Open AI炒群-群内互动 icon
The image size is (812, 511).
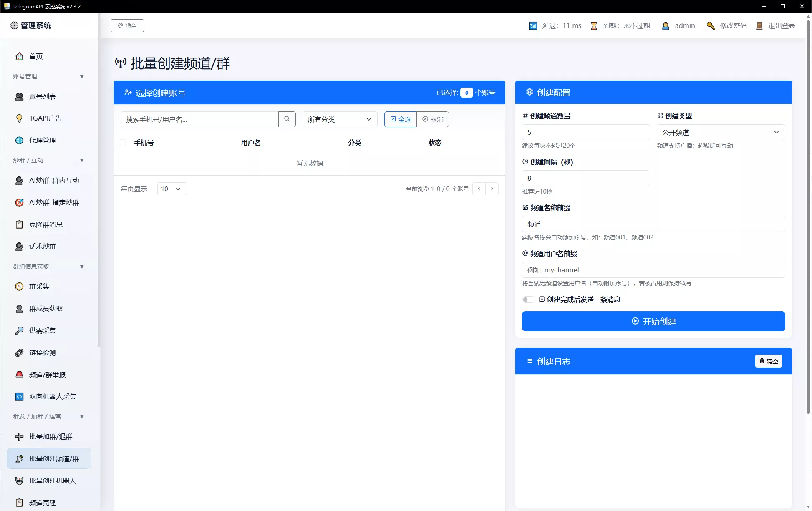[x=19, y=181]
